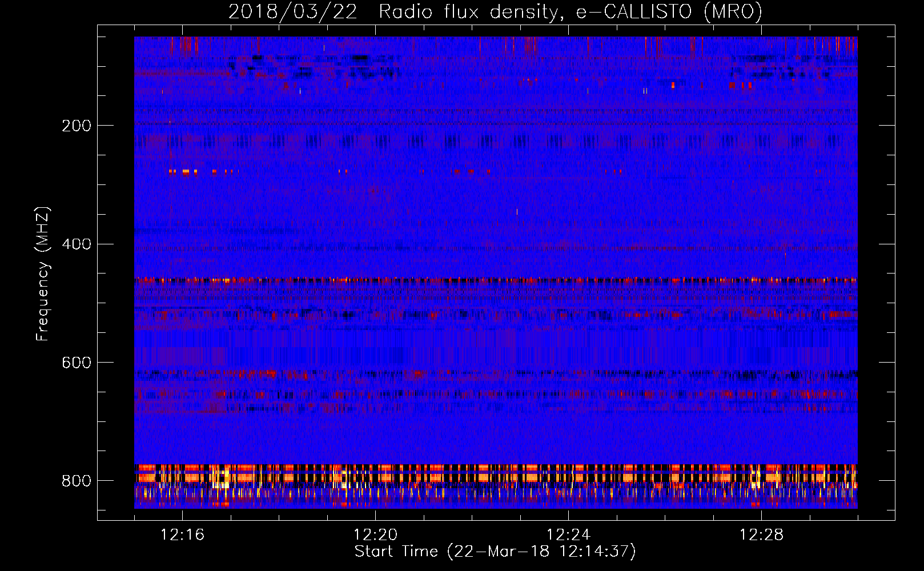The image size is (924, 571).
Task: Select the 200 frequency tick label
Action: point(77,126)
